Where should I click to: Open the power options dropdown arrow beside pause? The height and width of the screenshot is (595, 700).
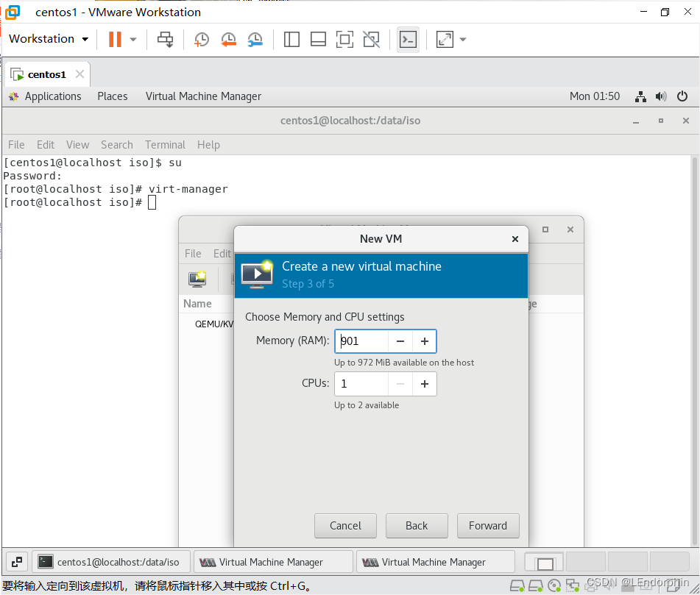pyautogui.click(x=133, y=39)
